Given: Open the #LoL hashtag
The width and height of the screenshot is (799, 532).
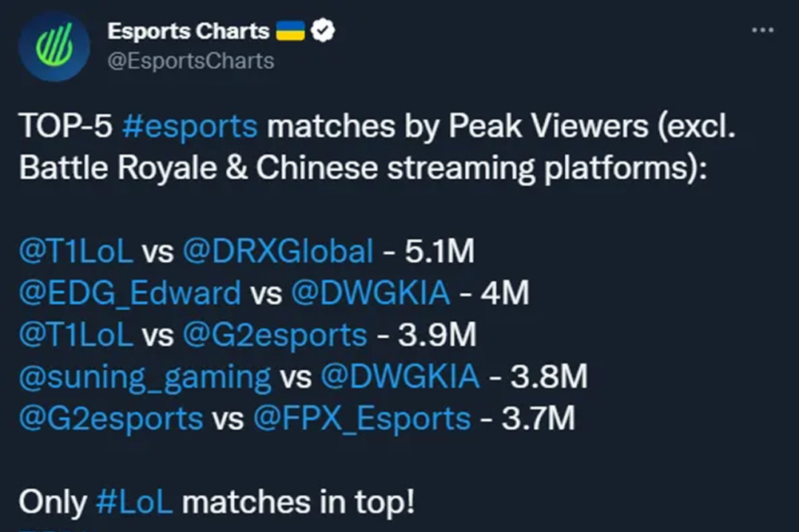Looking at the screenshot, I should tap(134, 502).
